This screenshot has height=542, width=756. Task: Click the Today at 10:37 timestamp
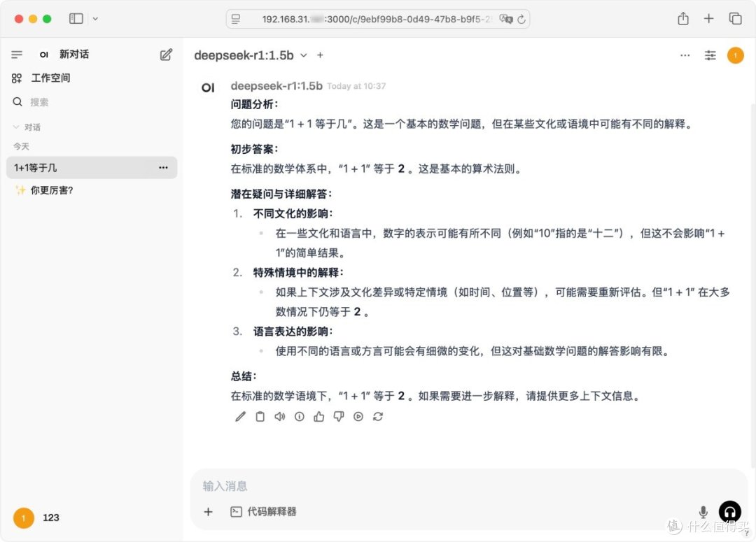pos(356,86)
